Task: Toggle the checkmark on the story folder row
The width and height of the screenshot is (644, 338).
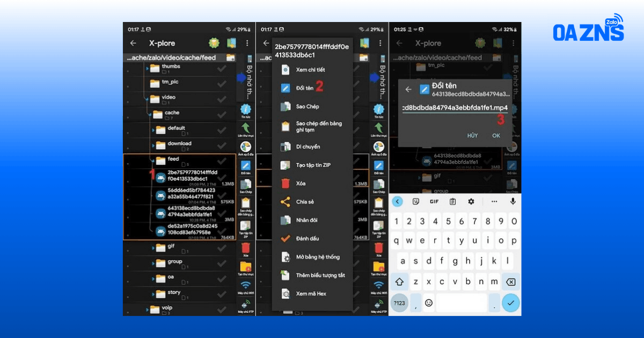Action: click(222, 295)
